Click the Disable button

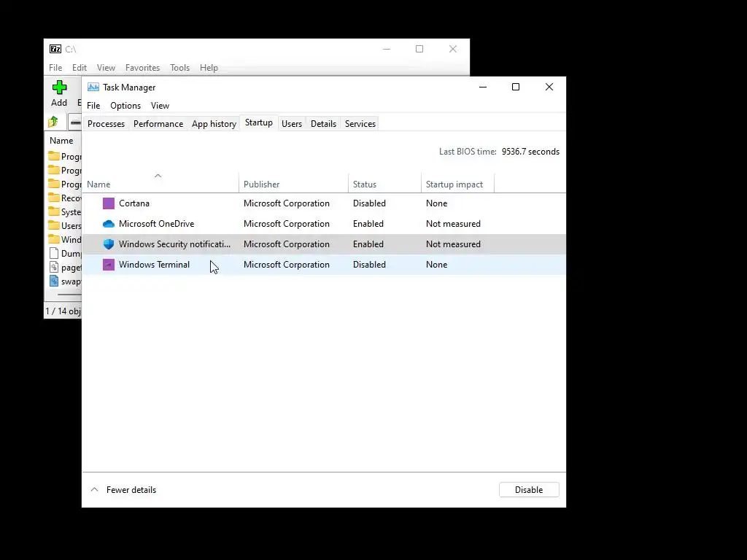pos(529,490)
